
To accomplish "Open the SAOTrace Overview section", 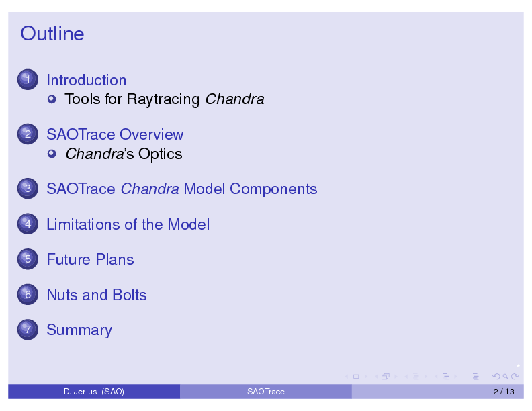I will tap(114, 134).
